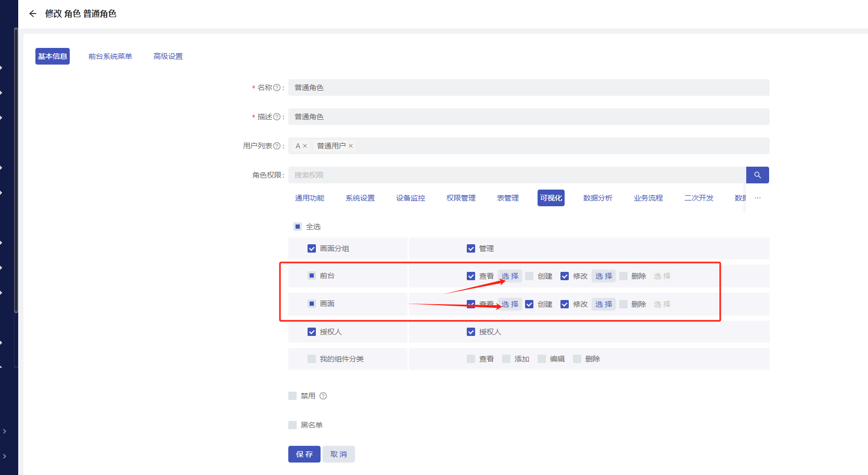Viewport: 868px width, 475px height.
Task: Switch to 前台系统菜单 tab
Action: 110,56
